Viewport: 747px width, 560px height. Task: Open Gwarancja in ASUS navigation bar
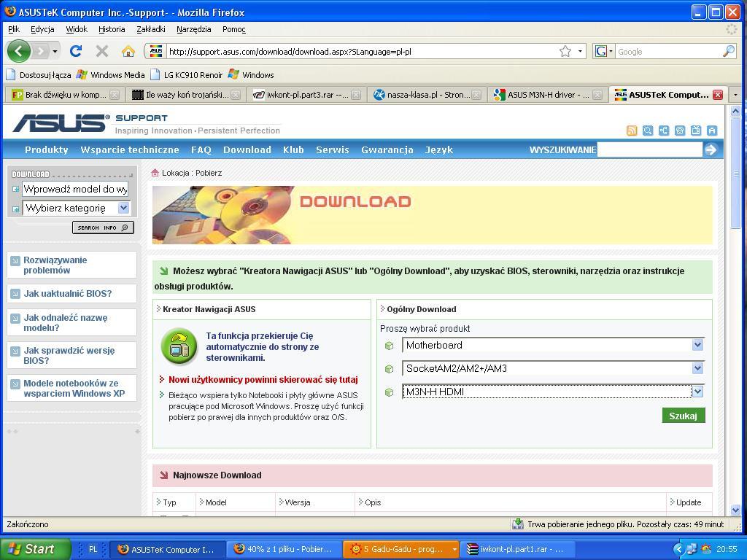coord(387,150)
